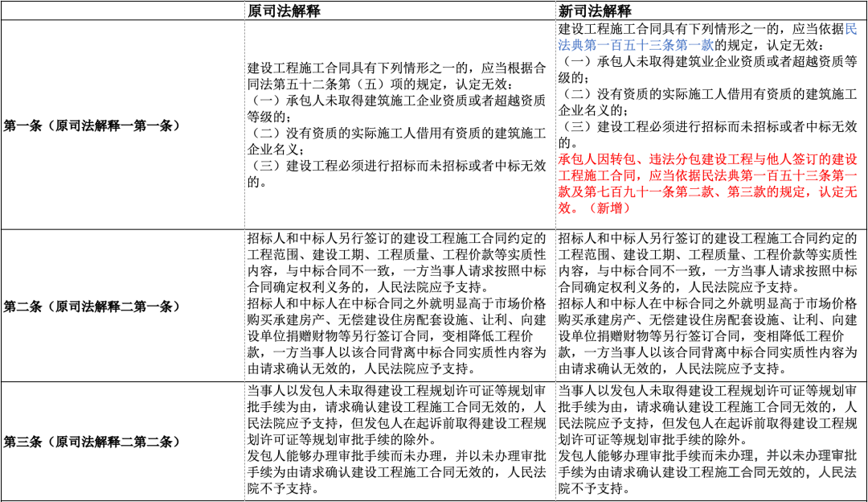The width and height of the screenshot is (868, 502).
Task: Click 第二条 first paragraph in the 新司法解释 column
Action: click(707, 262)
